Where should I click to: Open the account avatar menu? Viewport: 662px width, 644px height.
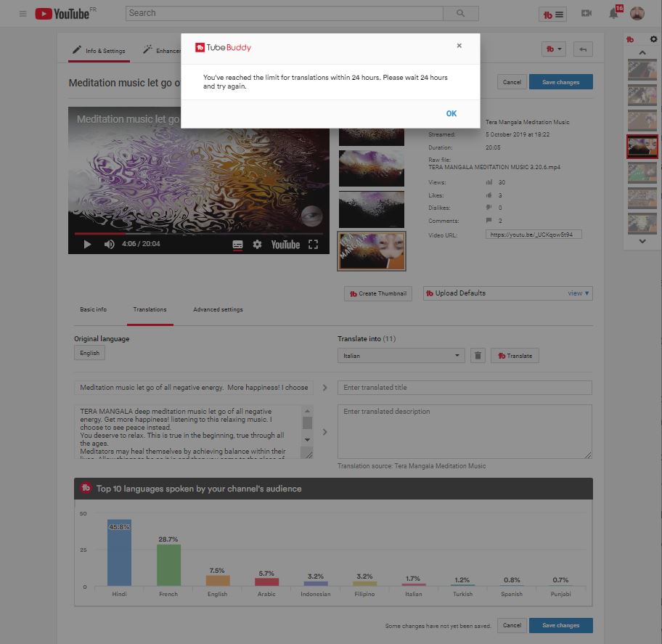coord(637,14)
